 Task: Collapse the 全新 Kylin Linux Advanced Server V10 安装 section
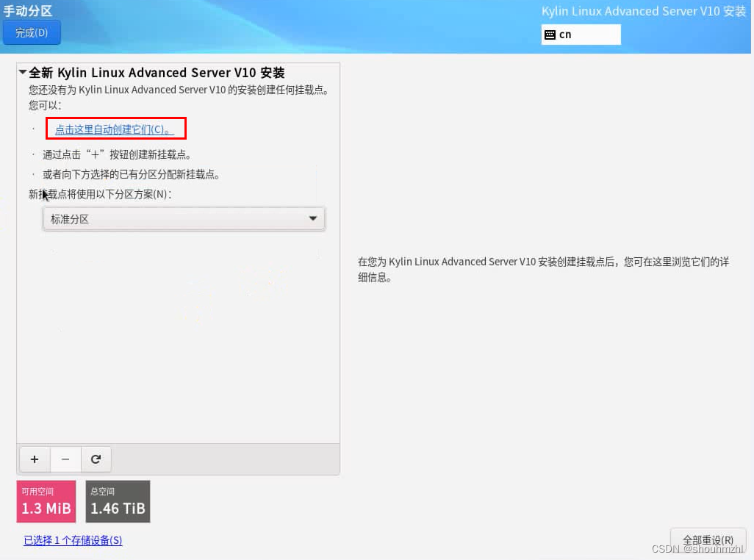point(23,72)
